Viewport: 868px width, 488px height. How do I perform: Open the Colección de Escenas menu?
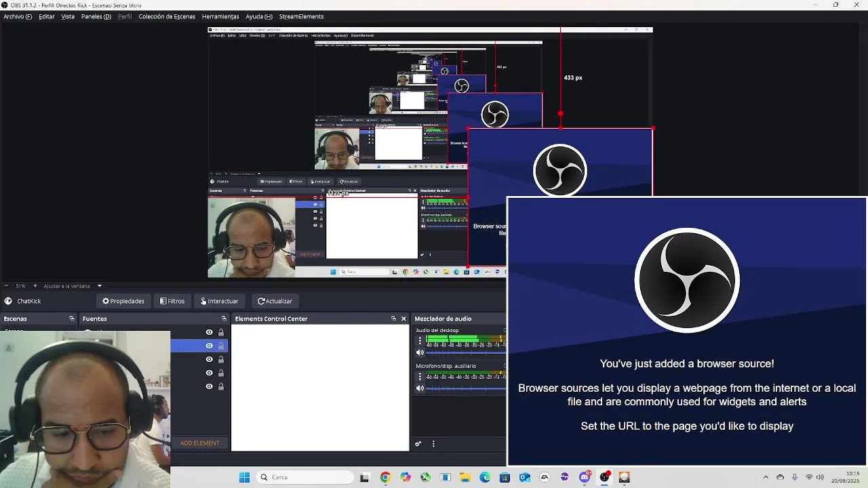click(x=167, y=16)
